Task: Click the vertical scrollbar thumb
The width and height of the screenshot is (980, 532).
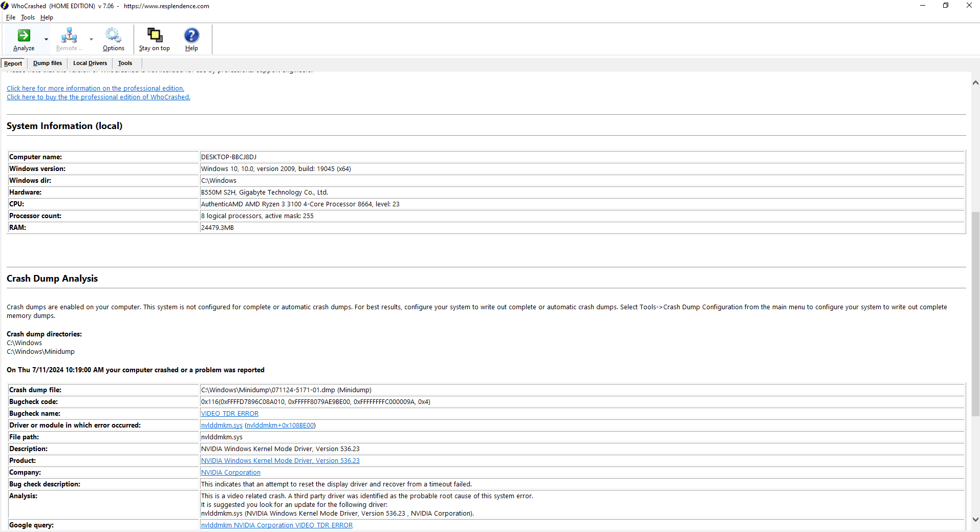Action: tap(975, 313)
